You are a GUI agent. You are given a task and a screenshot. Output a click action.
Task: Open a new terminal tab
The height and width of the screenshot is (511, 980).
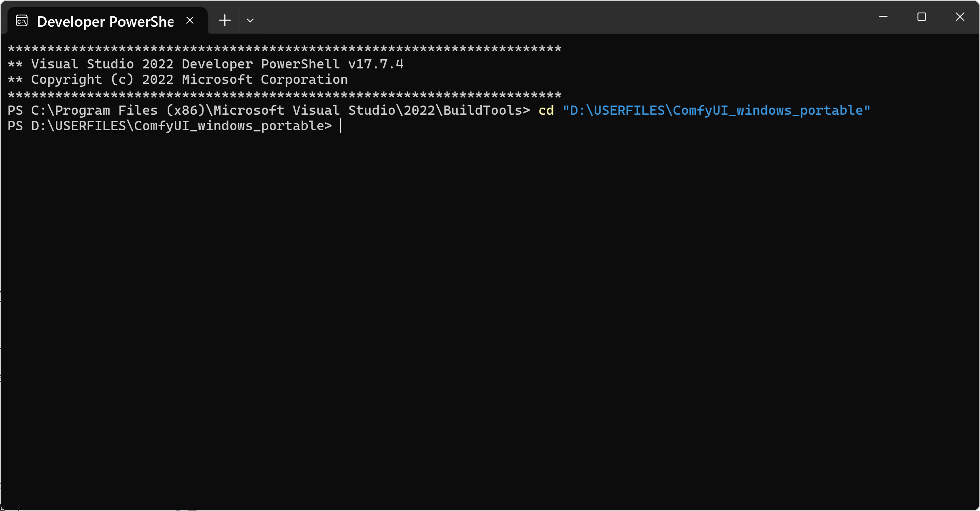click(x=225, y=20)
